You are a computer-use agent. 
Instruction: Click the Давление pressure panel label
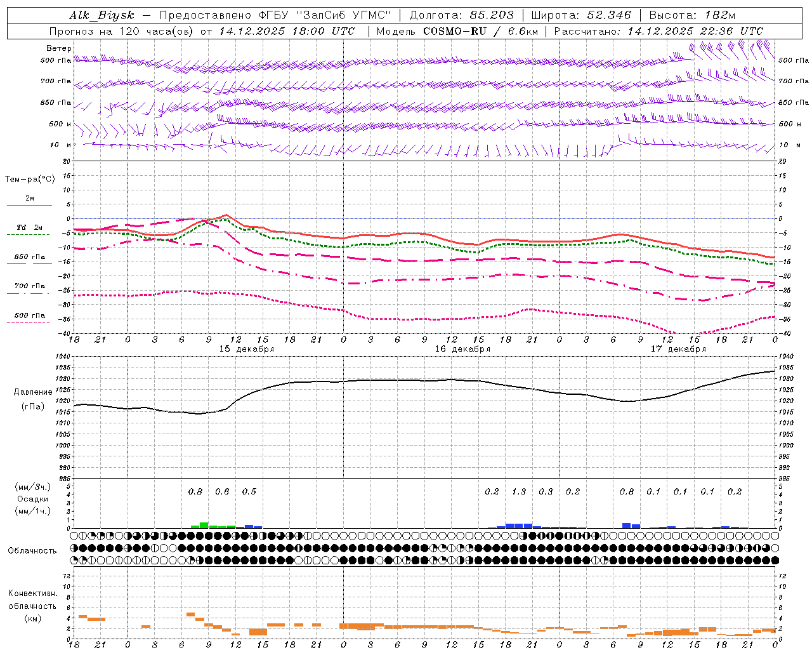[33, 392]
